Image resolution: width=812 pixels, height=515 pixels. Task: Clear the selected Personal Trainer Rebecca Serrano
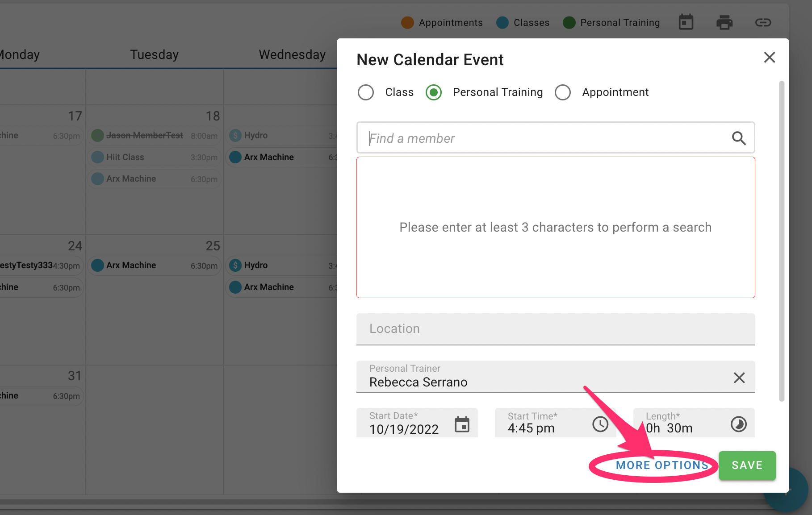click(x=739, y=378)
